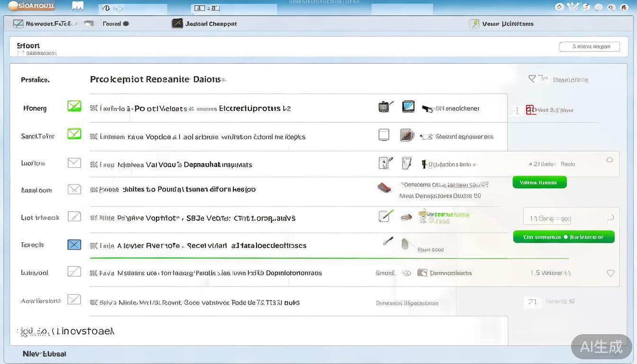Click the pencil icon beside Jledoarl Cheoppat
Image resolution: width=637 pixels, height=364 pixels.
click(177, 24)
